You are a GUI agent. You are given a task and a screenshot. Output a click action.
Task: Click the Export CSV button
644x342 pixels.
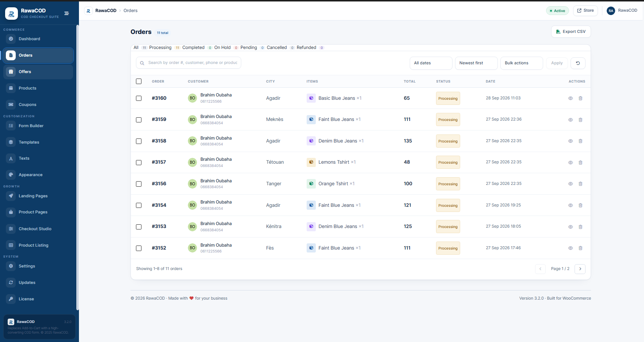point(571,32)
